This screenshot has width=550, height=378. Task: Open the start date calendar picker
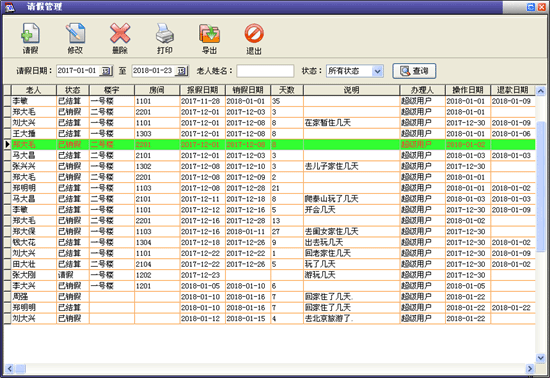tap(106, 71)
